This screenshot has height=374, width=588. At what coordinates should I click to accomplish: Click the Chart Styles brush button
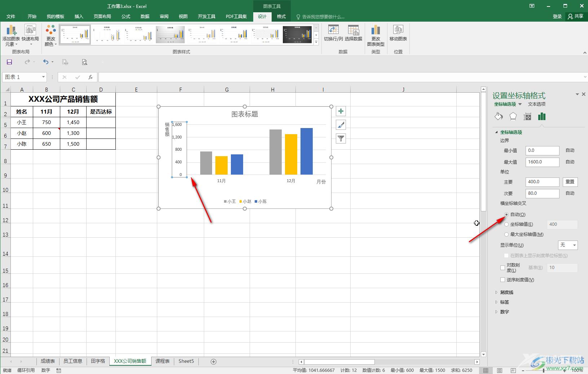point(341,125)
